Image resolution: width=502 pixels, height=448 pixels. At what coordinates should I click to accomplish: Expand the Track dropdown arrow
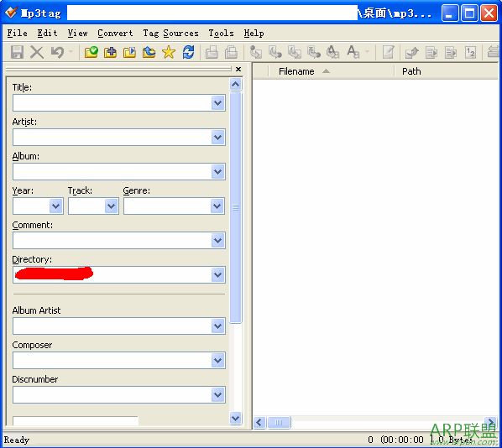(112, 206)
